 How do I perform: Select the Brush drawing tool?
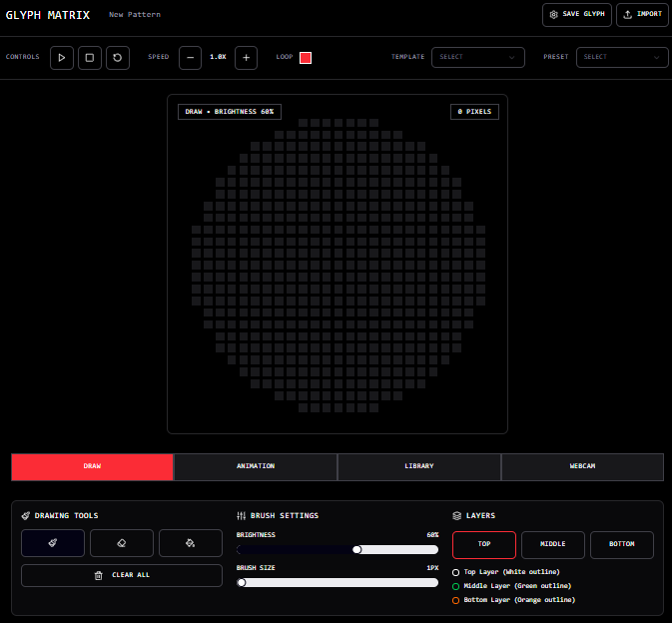(53, 543)
